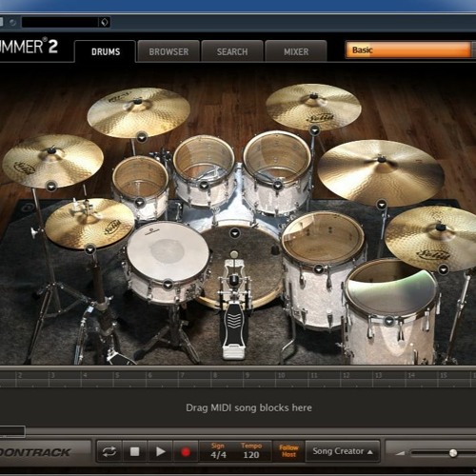Click the song track scrollbar thumb
476x476 pixels.
(12, 431)
